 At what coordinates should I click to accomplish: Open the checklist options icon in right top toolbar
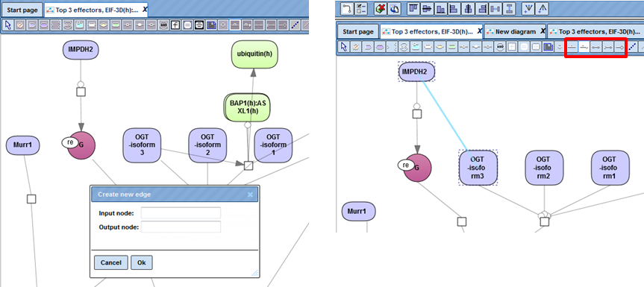(x=360, y=9)
